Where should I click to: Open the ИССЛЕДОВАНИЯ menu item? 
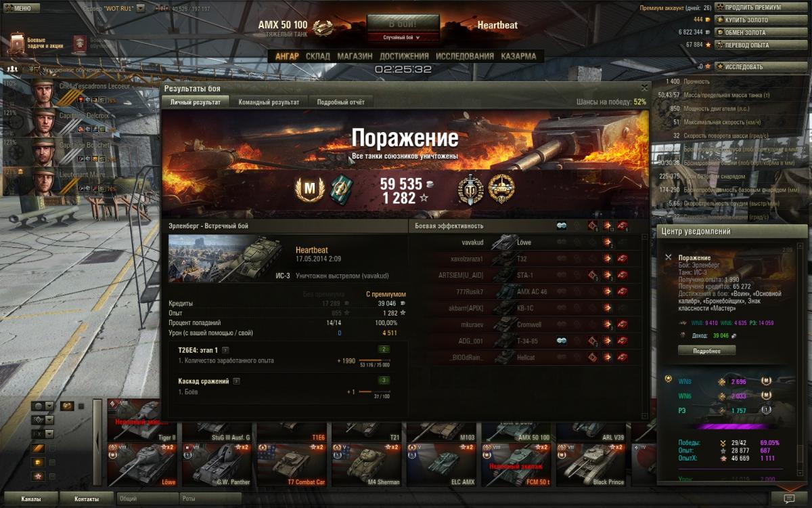click(465, 56)
